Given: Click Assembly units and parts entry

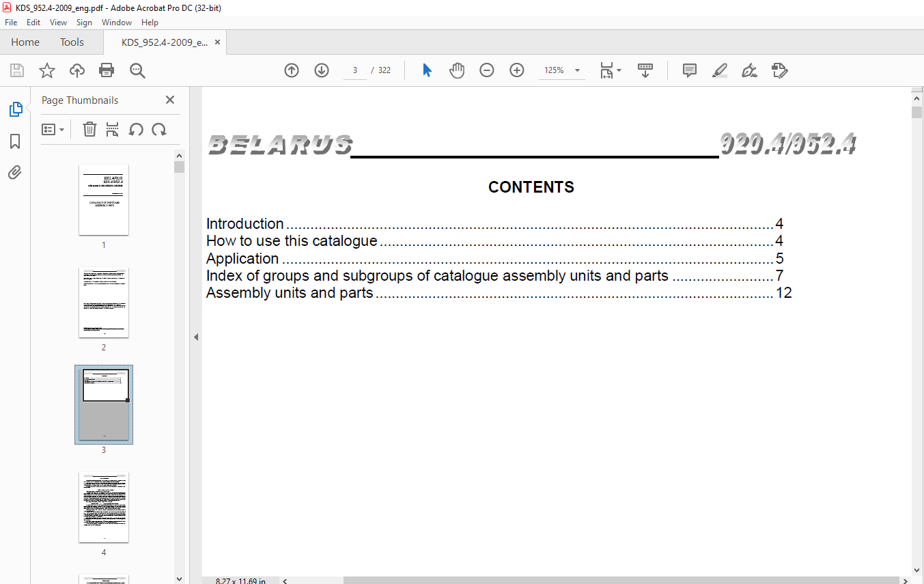Looking at the screenshot, I should click(499, 293).
